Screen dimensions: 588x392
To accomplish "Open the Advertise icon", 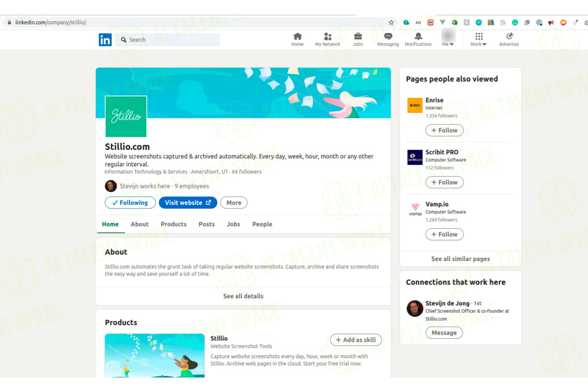I will coord(509,36).
